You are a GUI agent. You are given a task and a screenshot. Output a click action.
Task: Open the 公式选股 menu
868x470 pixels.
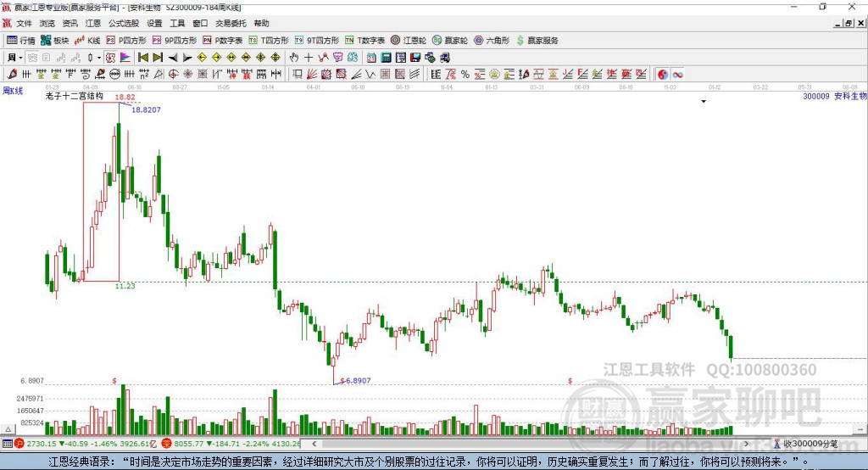pos(124,23)
